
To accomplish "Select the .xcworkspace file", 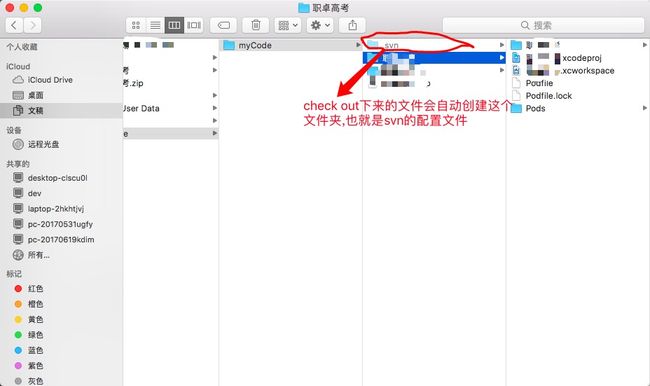I will pyautogui.click(x=578, y=70).
